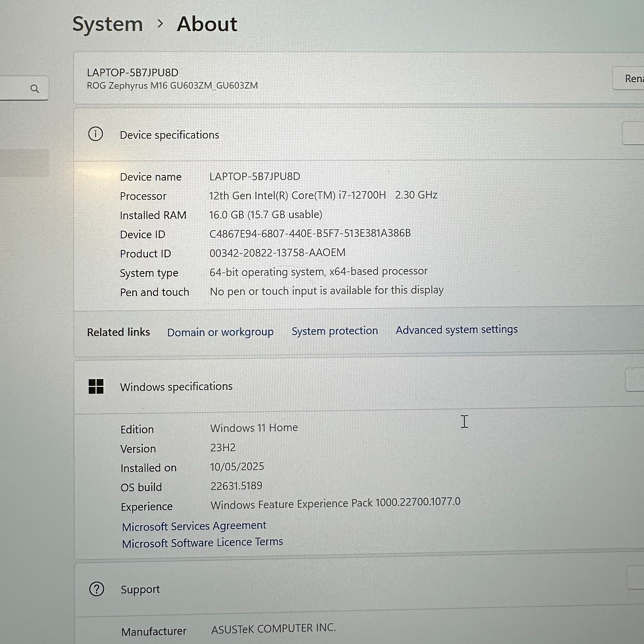The height and width of the screenshot is (644, 644).
Task: Click the System type label
Action: [x=149, y=273]
